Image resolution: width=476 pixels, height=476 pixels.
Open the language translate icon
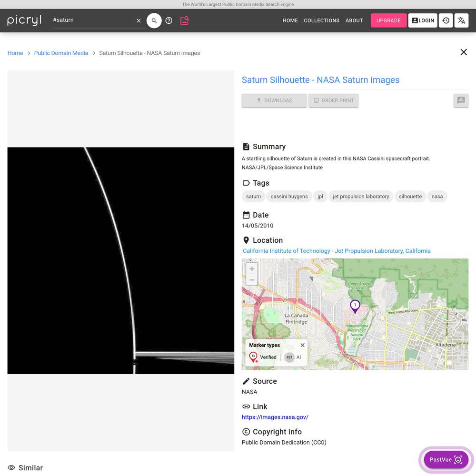pyautogui.click(x=461, y=20)
